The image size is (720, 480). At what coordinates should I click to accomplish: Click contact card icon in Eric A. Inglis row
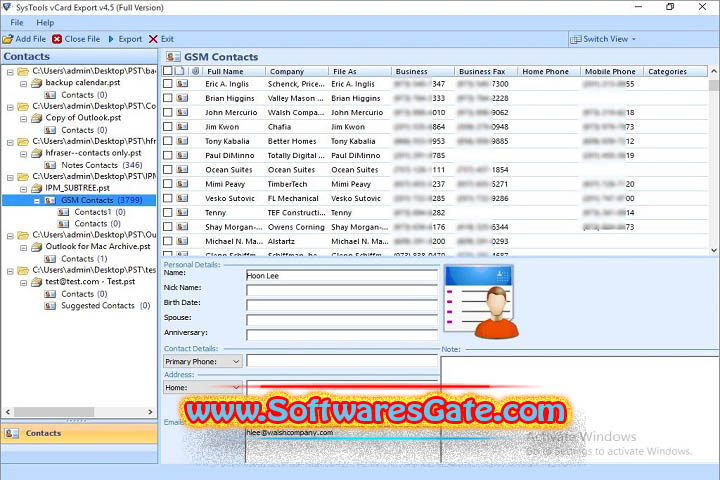pyautogui.click(x=182, y=84)
